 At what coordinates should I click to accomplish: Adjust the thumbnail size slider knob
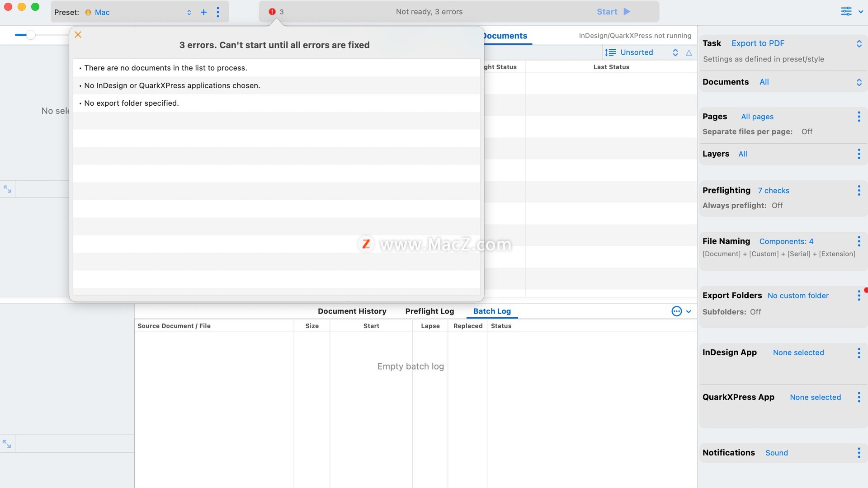(31, 35)
